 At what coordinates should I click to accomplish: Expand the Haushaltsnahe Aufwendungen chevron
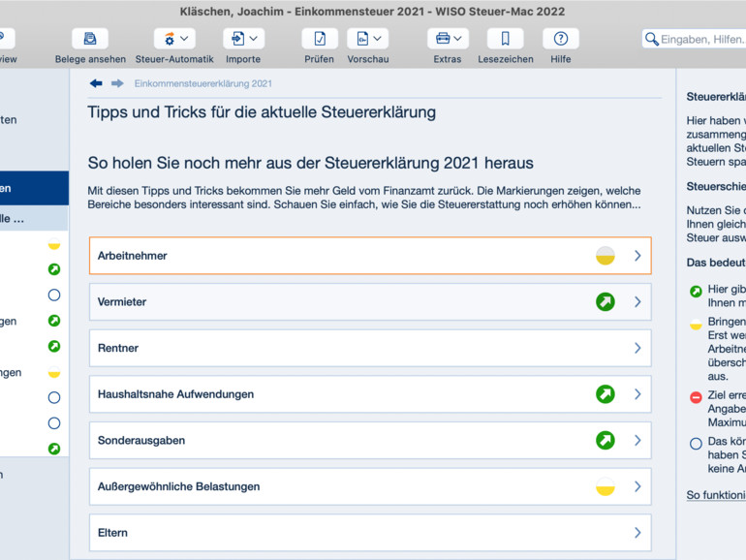tap(637, 394)
